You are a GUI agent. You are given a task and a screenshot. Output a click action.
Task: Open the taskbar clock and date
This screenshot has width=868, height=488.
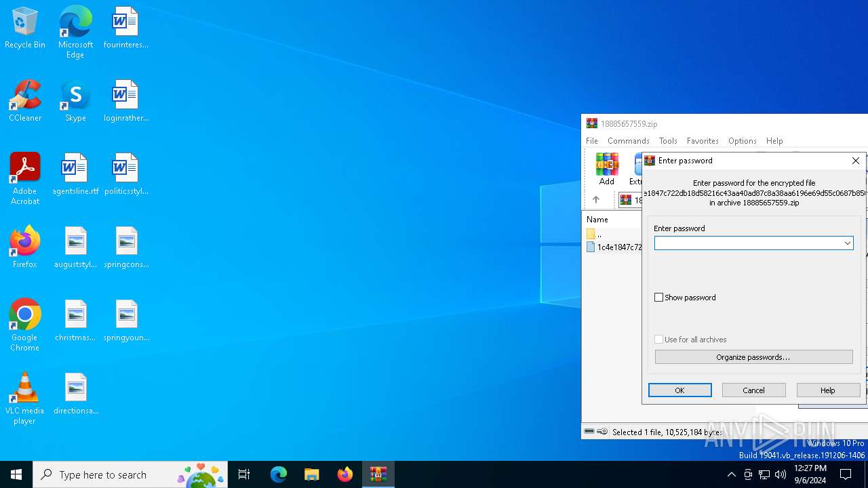coord(810,474)
